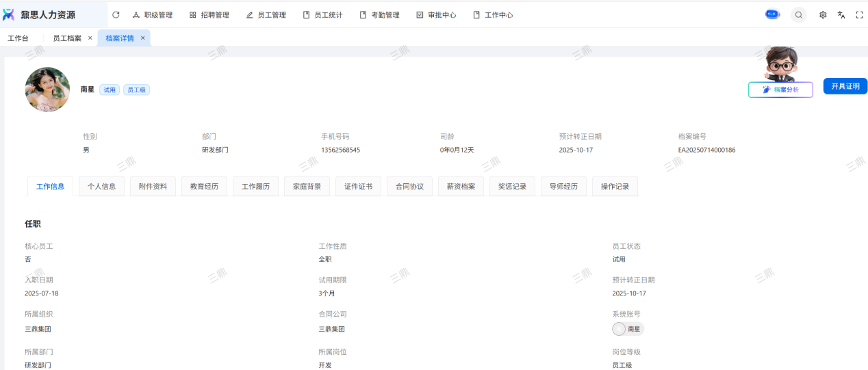Close the 档案详情 tab
Image resolution: width=868 pixels, height=370 pixels.
click(142, 38)
